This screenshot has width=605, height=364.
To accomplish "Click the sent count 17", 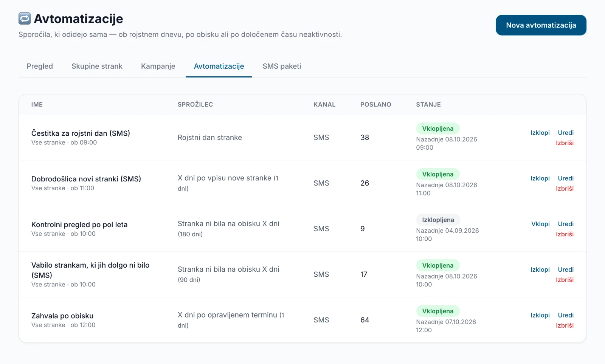I will (364, 274).
